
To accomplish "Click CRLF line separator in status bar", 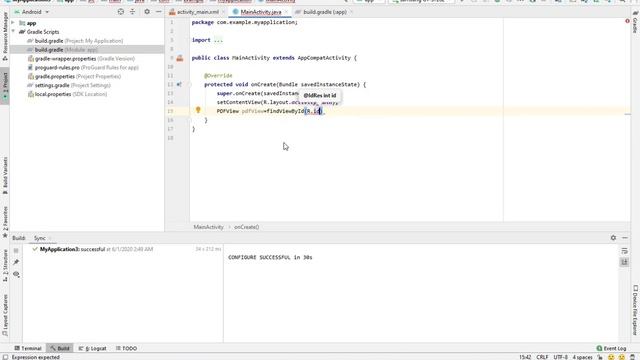I will [x=542, y=357].
